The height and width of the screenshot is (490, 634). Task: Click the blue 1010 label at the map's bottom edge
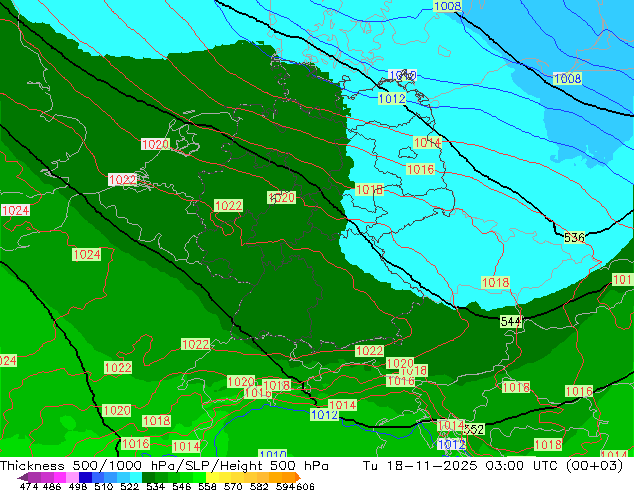pyautogui.click(x=273, y=453)
